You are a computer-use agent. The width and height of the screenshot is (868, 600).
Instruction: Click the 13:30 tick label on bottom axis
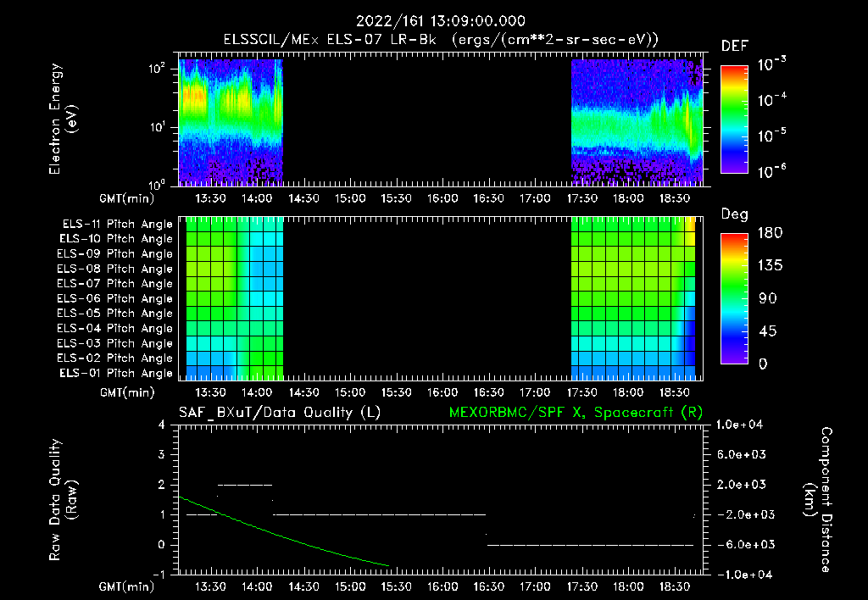coord(210,586)
